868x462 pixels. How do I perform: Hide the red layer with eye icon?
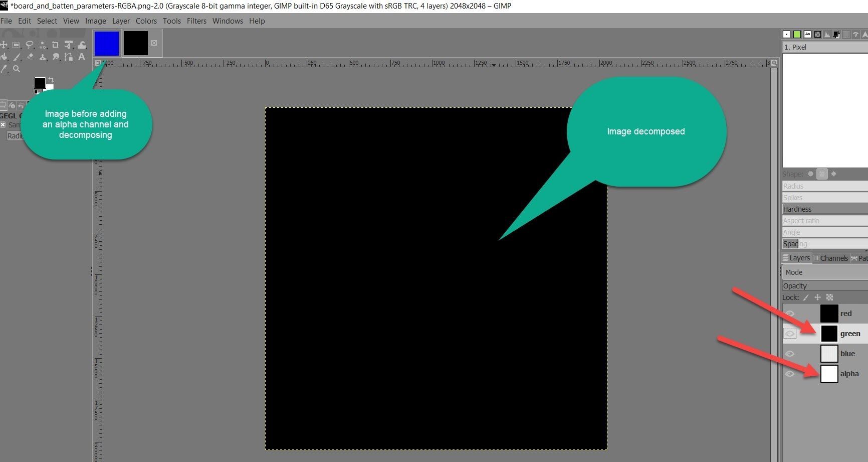790,314
